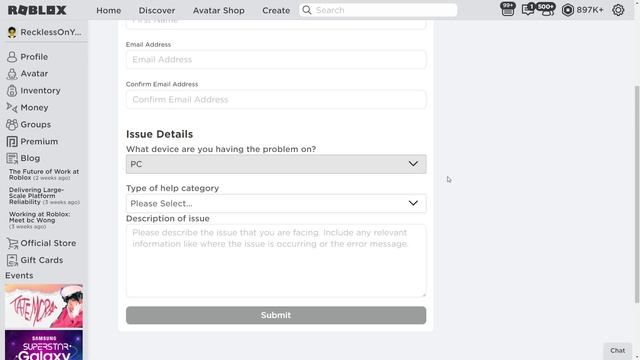This screenshot has height=360, width=640.
Task: Open the Avatar sidebar link
Action: coord(34,74)
